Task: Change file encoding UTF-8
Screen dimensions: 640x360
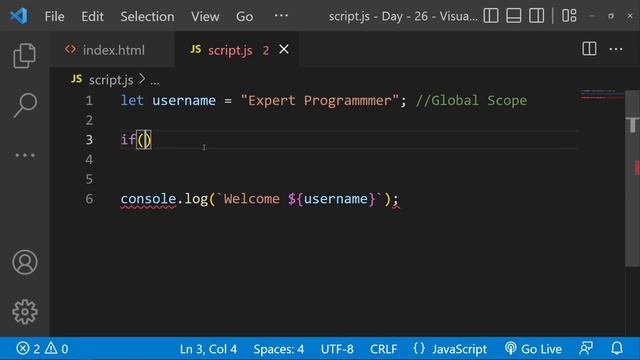Action: [x=337, y=349]
